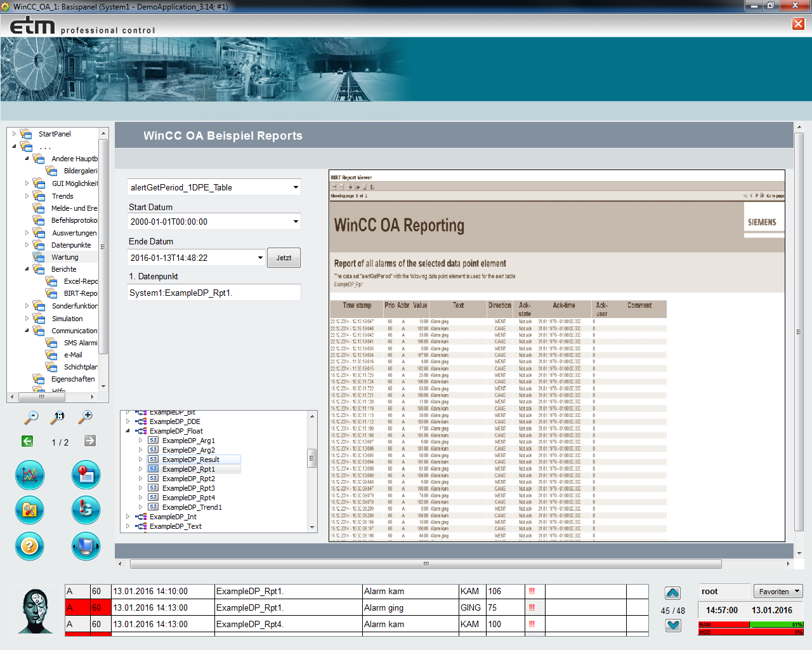This screenshot has height=650, width=812.
Task: Select Trends in the navigation tree
Action: click(62, 196)
